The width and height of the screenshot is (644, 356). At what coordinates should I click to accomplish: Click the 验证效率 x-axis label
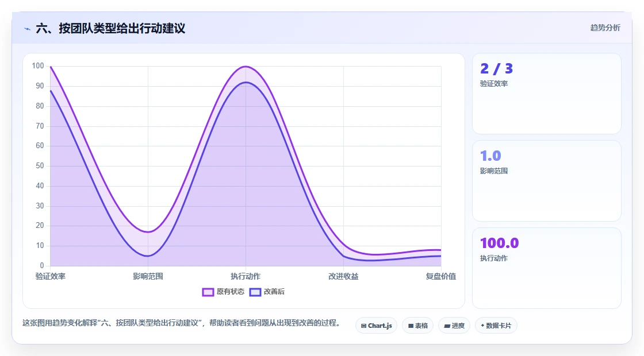(x=51, y=276)
